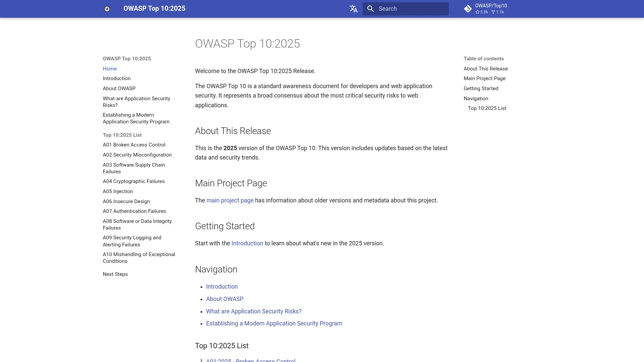Open About OWASP in the left sidebar
This screenshot has height=362, width=644.
click(119, 88)
